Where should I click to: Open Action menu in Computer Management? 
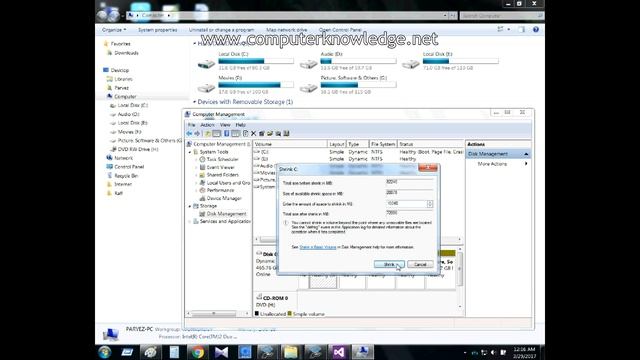(x=207, y=124)
